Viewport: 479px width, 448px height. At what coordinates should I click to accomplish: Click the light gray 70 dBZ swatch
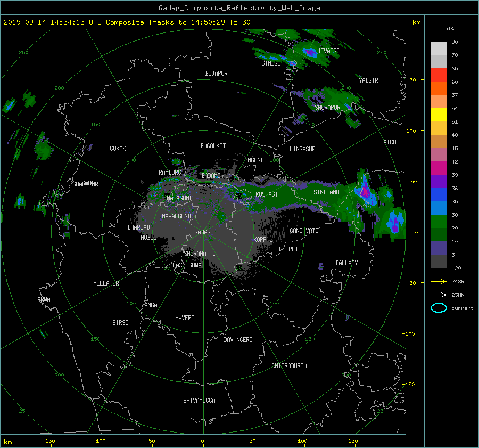click(439, 48)
